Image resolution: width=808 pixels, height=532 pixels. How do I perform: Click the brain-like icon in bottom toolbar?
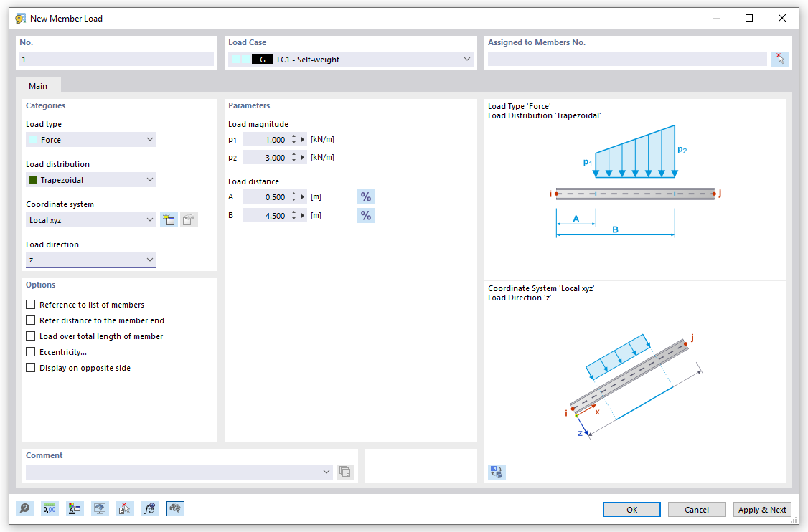[175, 509]
